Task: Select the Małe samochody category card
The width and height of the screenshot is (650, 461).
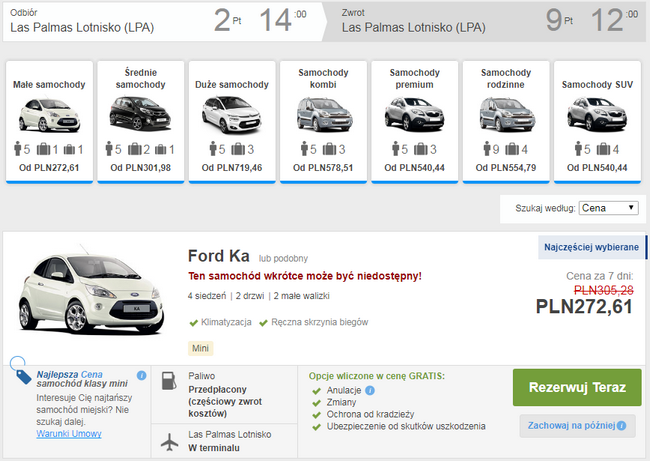Action: point(49,122)
